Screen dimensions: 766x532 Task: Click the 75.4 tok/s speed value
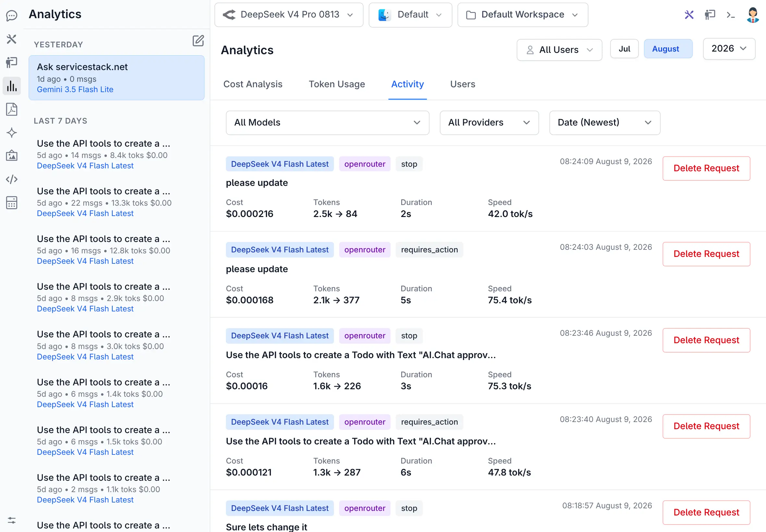tap(510, 300)
